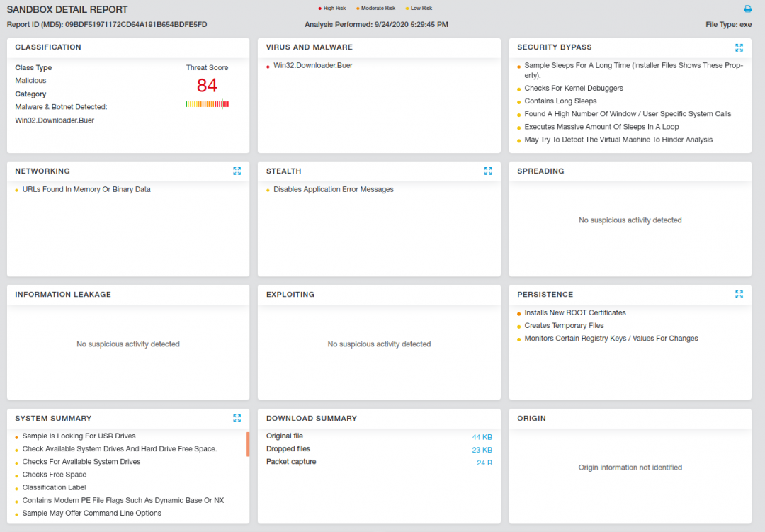The width and height of the screenshot is (765, 532).
Task: Expand the Persistence panel
Action: [x=739, y=294]
